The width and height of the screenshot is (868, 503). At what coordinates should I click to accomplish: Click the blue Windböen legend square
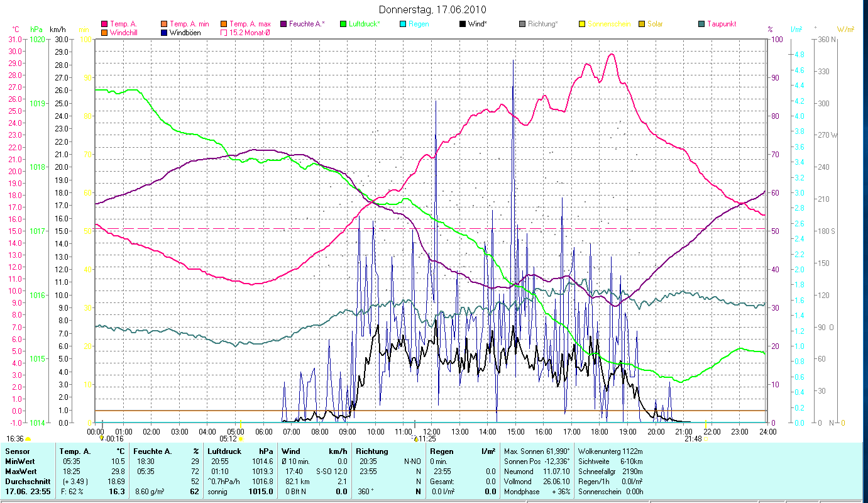pos(164,33)
